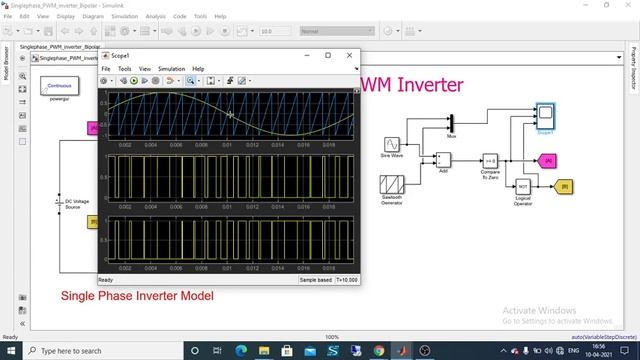Viewport: 640px width, 360px height.
Task: Click Area box icon in canvas palette
Action: click(x=22, y=142)
